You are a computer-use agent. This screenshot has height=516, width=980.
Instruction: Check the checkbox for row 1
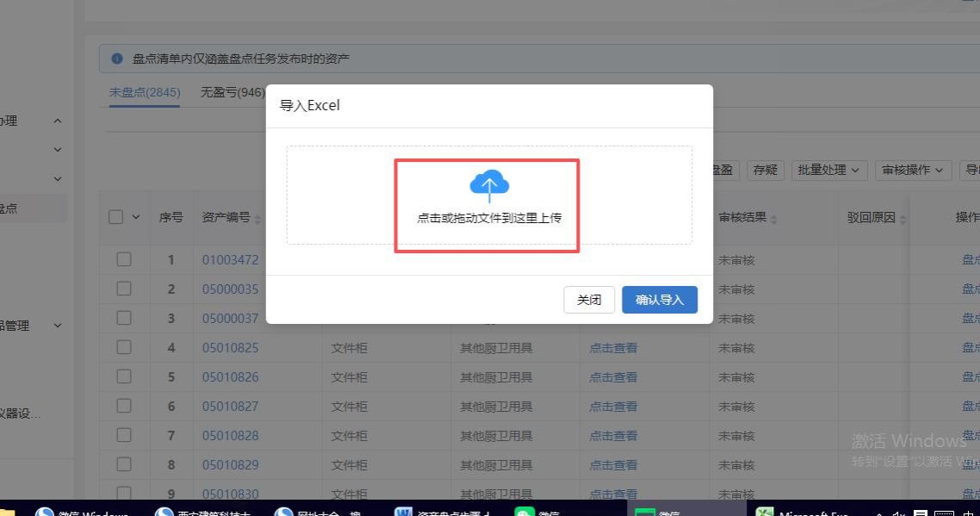(x=124, y=259)
